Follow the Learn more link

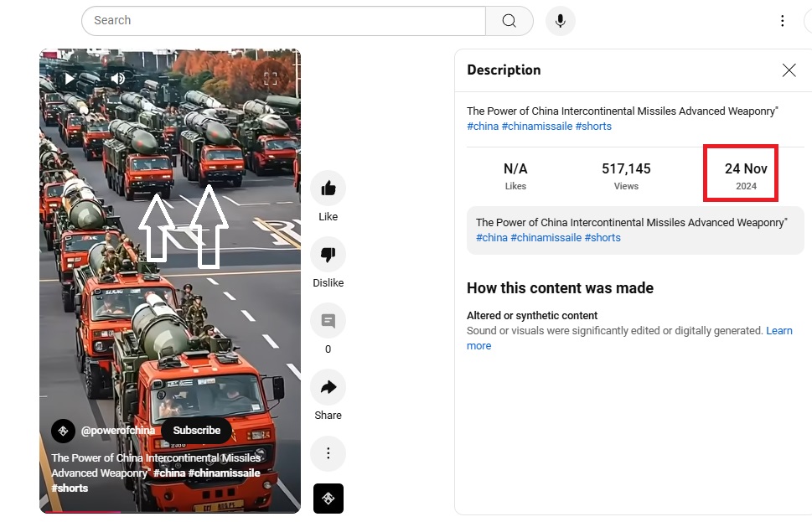click(x=778, y=331)
